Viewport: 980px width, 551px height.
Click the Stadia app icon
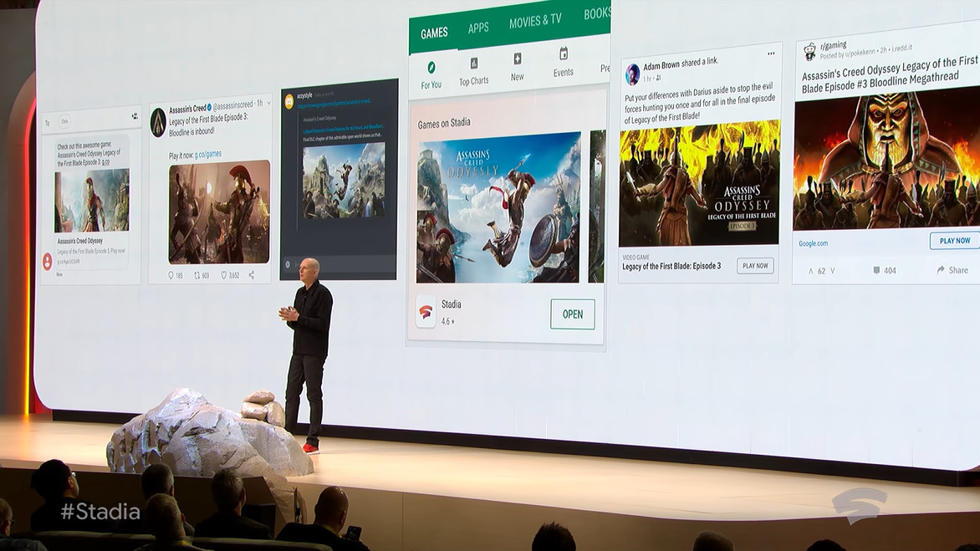426,311
